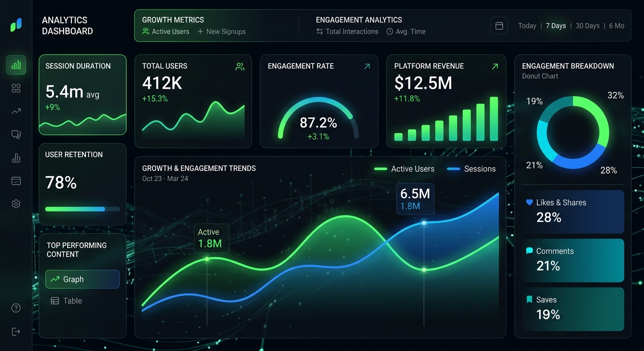Log out using the sidebar exit icon
The height and width of the screenshot is (351, 644).
pyautogui.click(x=16, y=331)
